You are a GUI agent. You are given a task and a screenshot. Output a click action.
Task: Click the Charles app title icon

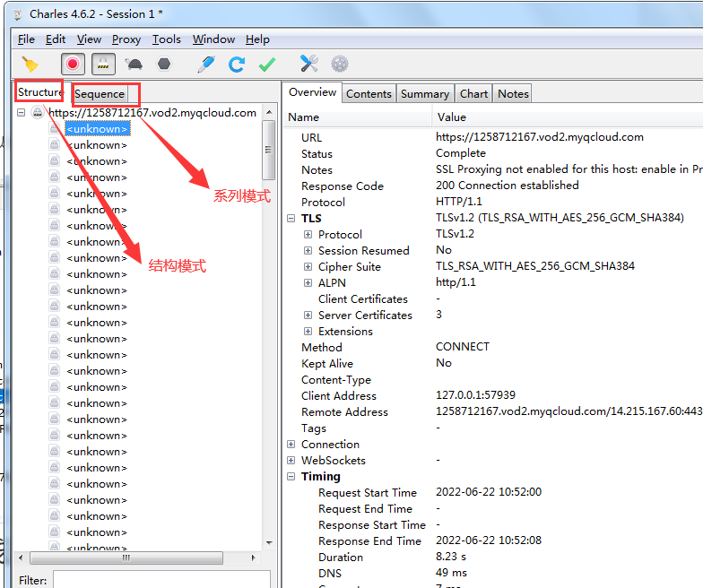tap(18, 14)
